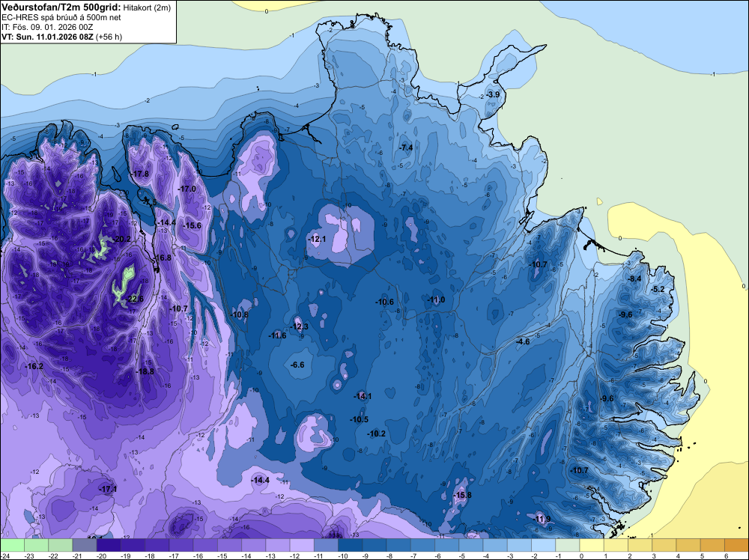Click the -15.8 temperature label
Viewport: 749px width, 560px height.
tap(462, 495)
